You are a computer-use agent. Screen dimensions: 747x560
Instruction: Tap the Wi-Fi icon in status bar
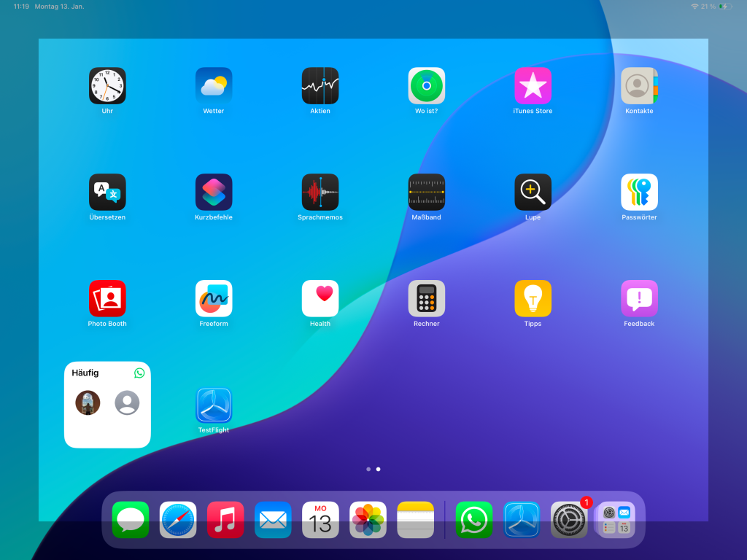point(694,7)
